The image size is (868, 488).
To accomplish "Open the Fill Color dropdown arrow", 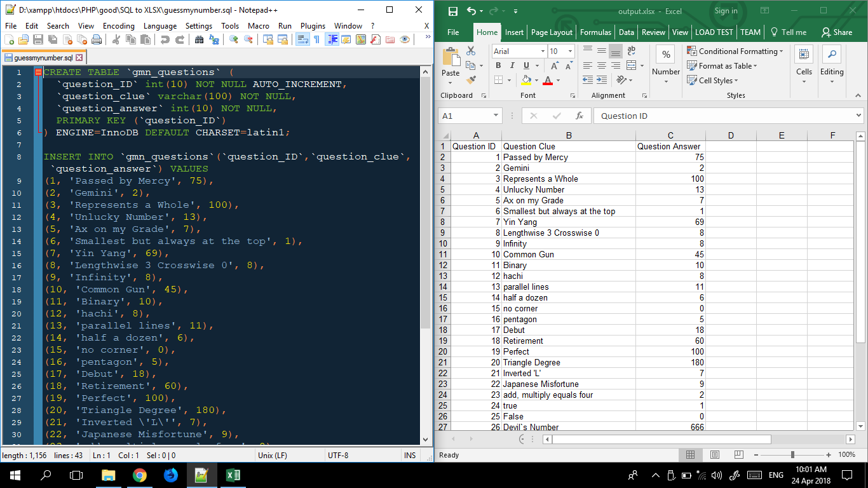I will 536,79.
